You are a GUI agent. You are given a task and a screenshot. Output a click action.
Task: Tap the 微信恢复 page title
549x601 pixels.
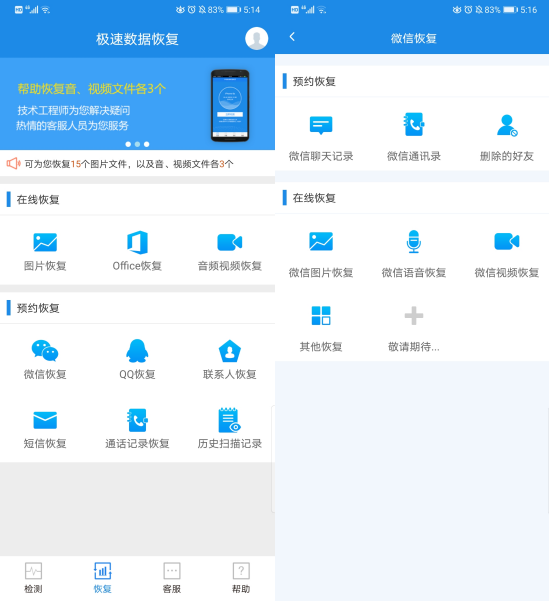pos(414,38)
